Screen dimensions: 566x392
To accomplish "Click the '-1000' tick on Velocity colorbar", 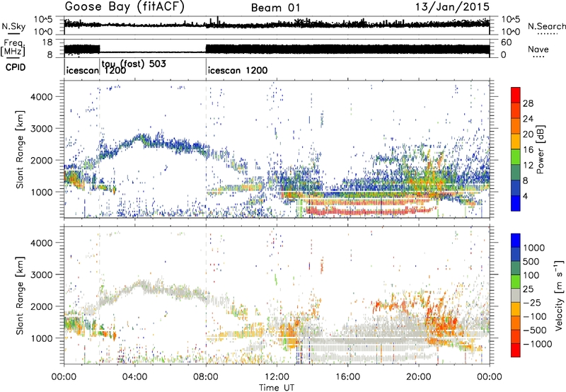I will coord(536,344).
